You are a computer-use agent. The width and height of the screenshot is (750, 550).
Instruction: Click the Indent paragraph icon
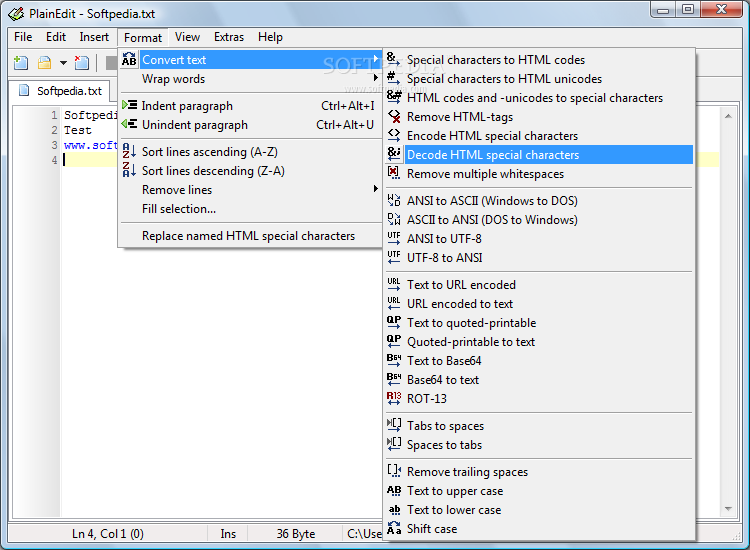click(130, 105)
